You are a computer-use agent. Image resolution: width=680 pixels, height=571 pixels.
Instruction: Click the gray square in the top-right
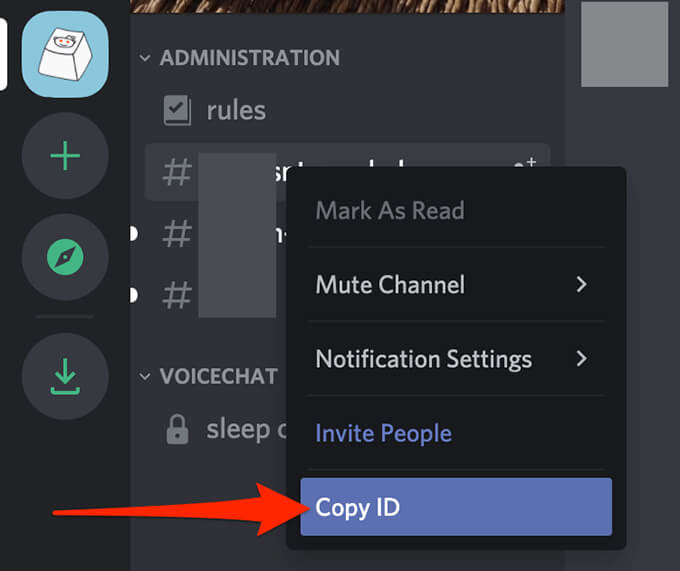point(624,43)
